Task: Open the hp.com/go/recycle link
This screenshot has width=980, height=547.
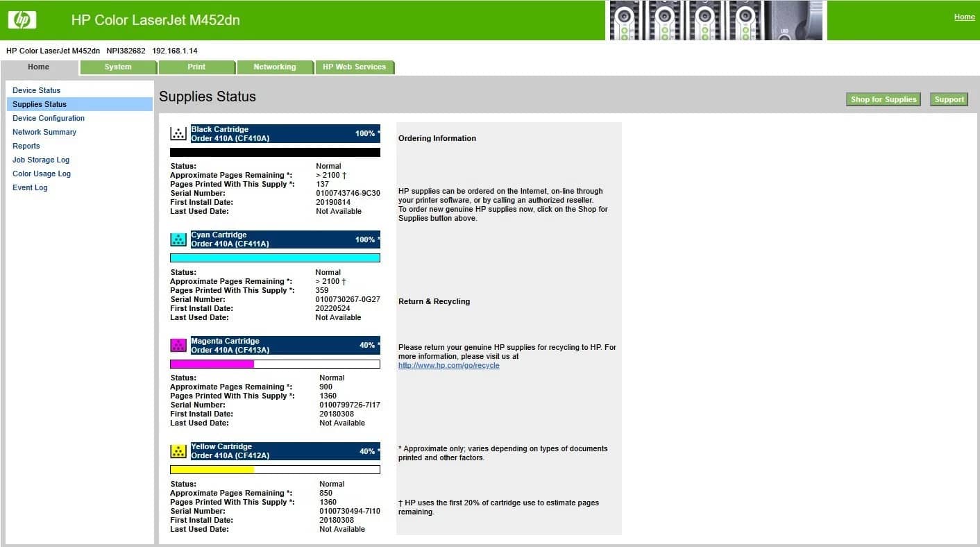Action: [448, 366]
